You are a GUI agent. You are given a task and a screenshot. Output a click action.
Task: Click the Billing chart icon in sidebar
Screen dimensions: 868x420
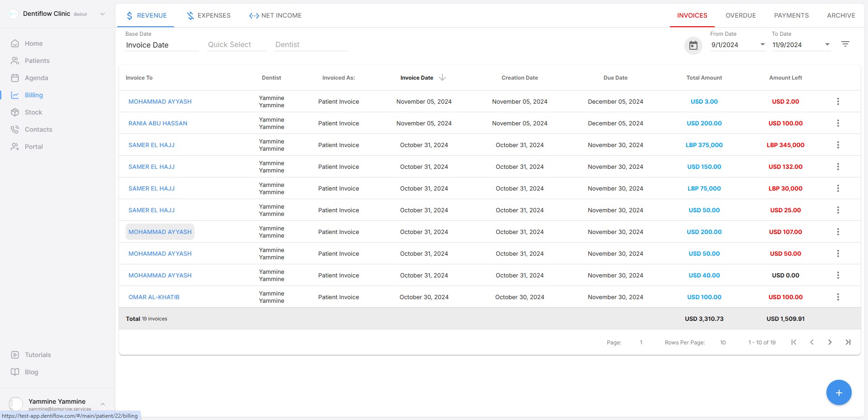tap(15, 95)
